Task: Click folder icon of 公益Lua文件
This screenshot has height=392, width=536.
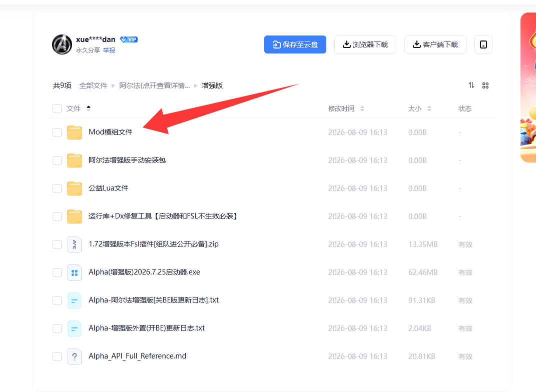Action: click(x=75, y=188)
